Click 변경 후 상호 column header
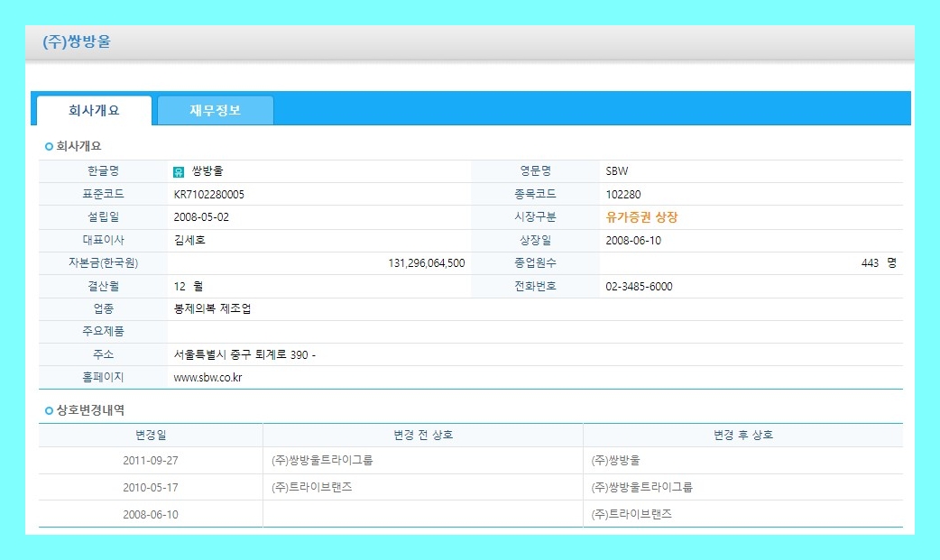 point(742,435)
